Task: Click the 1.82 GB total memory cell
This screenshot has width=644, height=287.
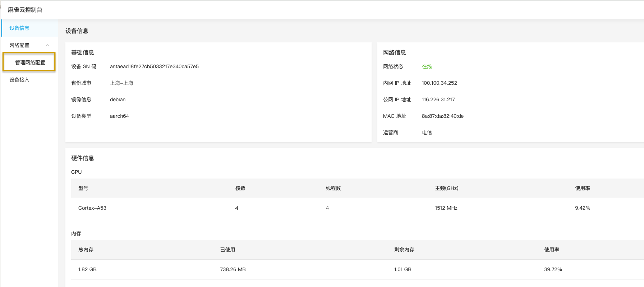Action: [87, 269]
